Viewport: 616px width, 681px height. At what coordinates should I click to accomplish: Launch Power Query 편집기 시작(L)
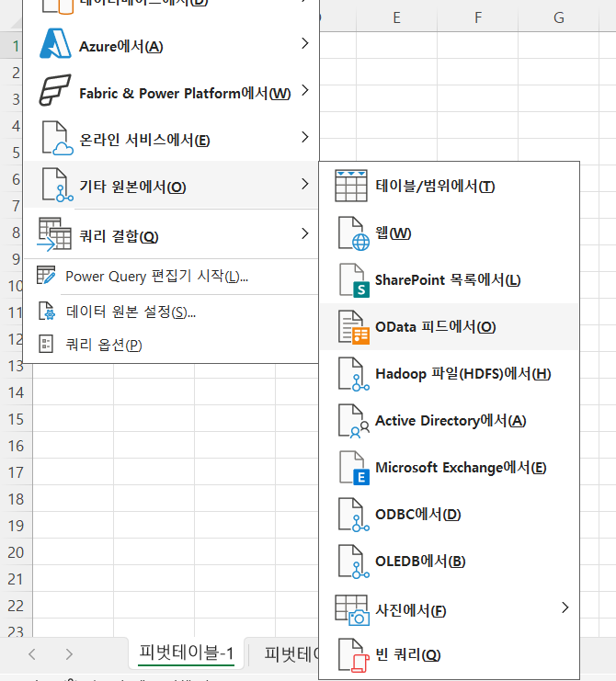pyautogui.click(x=171, y=277)
